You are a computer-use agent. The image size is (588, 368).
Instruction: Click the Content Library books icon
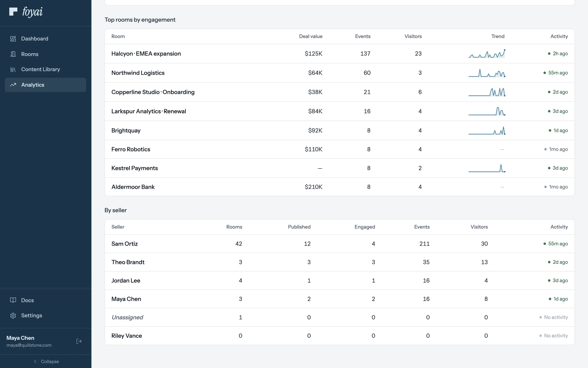(x=13, y=69)
